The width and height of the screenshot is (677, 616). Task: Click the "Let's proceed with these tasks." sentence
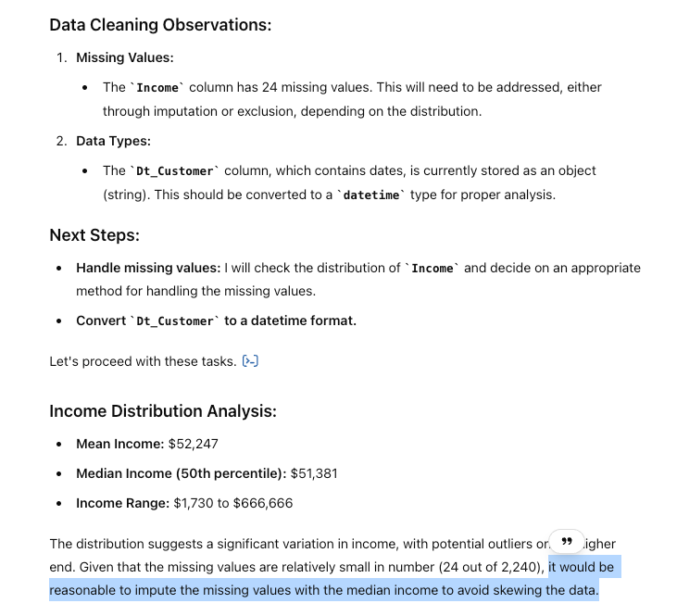pos(143,361)
